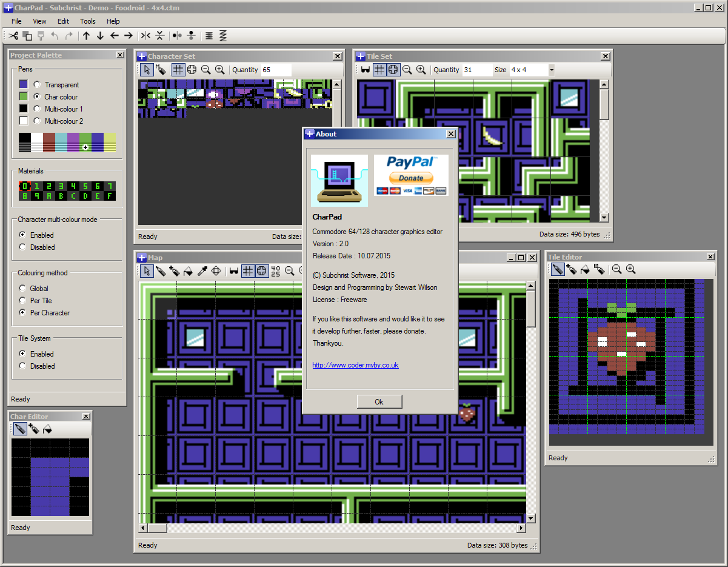Click the glasses icon in Tile Set toolbar
The width and height of the screenshot is (728, 567).
pyautogui.click(x=365, y=70)
